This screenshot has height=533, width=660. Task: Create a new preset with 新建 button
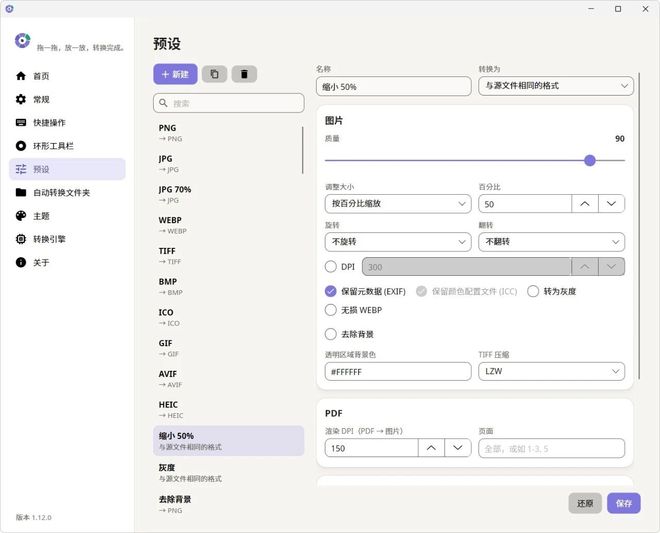(175, 74)
